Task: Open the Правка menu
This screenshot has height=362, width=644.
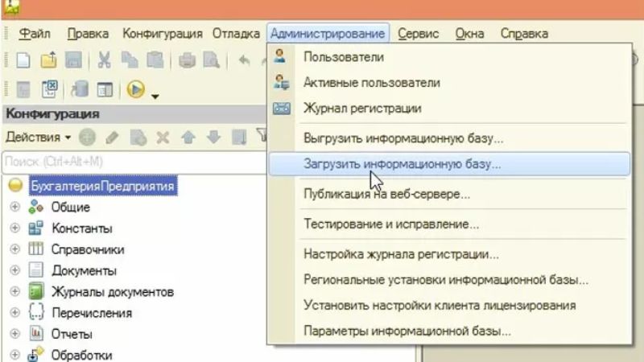Action: [x=88, y=34]
